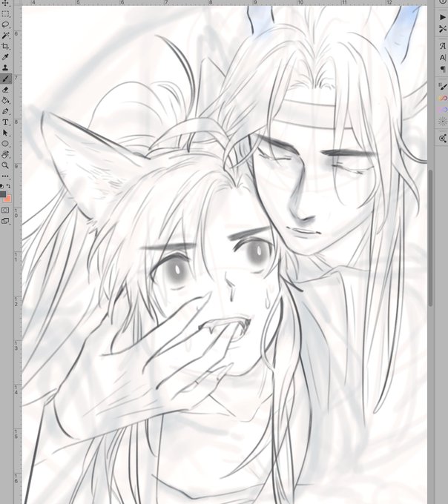448x504 pixels.
Task: Select the Eyedropper tool
Action: tap(5, 57)
